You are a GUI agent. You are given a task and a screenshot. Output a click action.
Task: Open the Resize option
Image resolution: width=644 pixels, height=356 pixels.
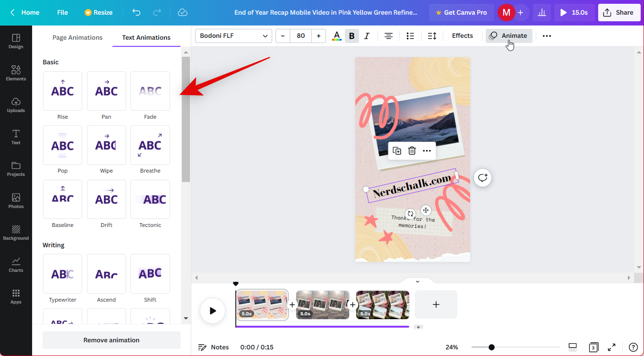98,13
